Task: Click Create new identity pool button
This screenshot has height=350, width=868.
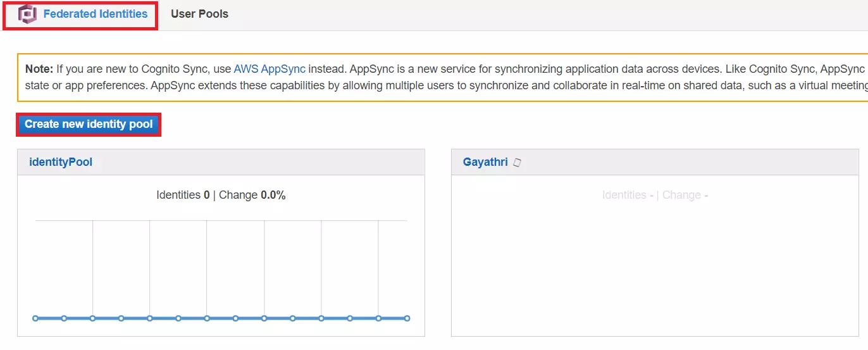Action: [x=89, y=124]
